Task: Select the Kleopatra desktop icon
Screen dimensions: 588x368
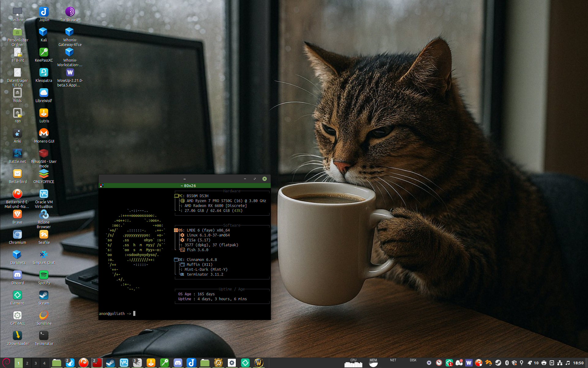Action: (44, 75)
